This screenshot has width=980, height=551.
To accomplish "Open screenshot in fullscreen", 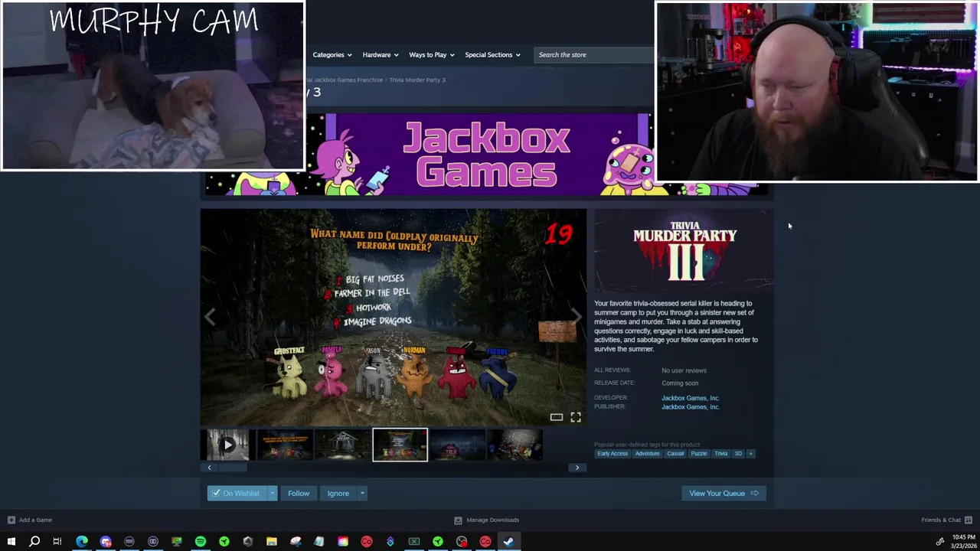I will [576, 417].
